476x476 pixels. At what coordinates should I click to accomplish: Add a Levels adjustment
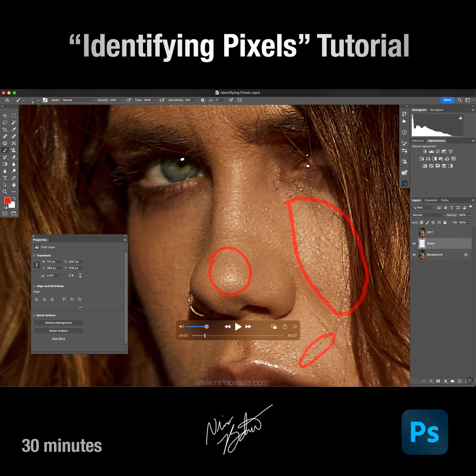coord(431,151)
